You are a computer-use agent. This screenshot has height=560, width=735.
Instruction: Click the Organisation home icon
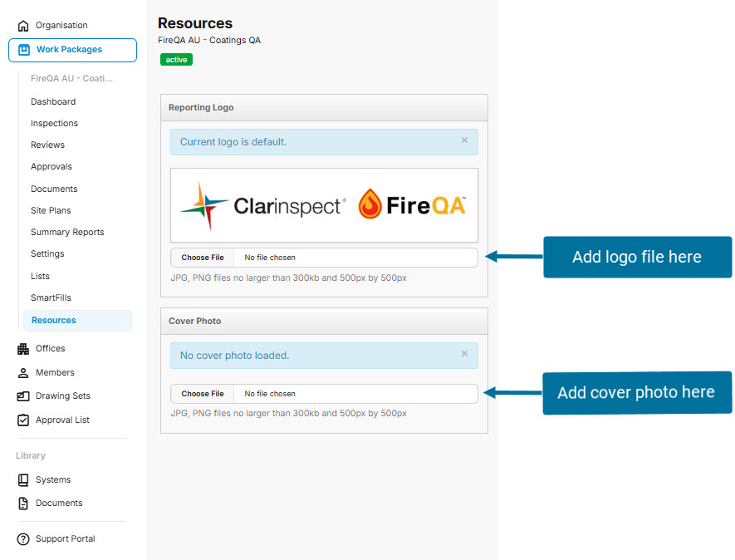coord(23,26)
